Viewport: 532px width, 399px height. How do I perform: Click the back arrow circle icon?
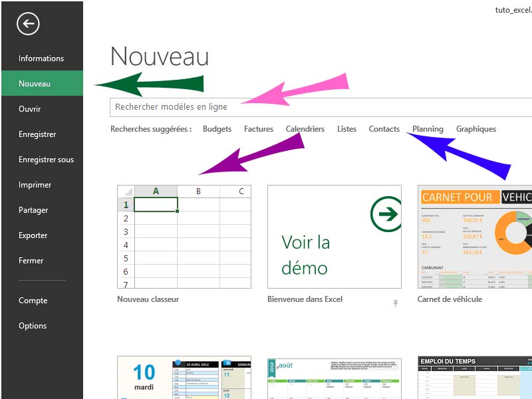click(x=28, y=24)
